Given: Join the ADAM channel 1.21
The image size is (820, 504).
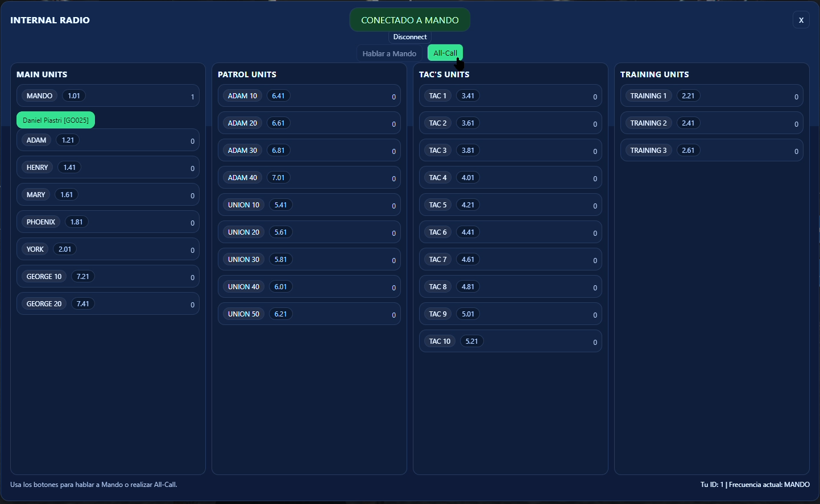Looking at the screenshot, I should (108, 140).
